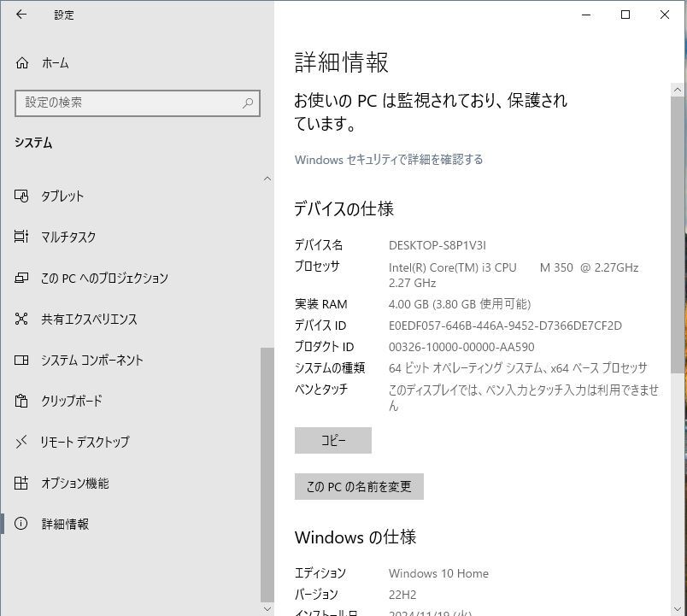The image size is (687, 616).
Task: Click device name DESKTOP-S8P1V3I
Action: pos(437,245)
